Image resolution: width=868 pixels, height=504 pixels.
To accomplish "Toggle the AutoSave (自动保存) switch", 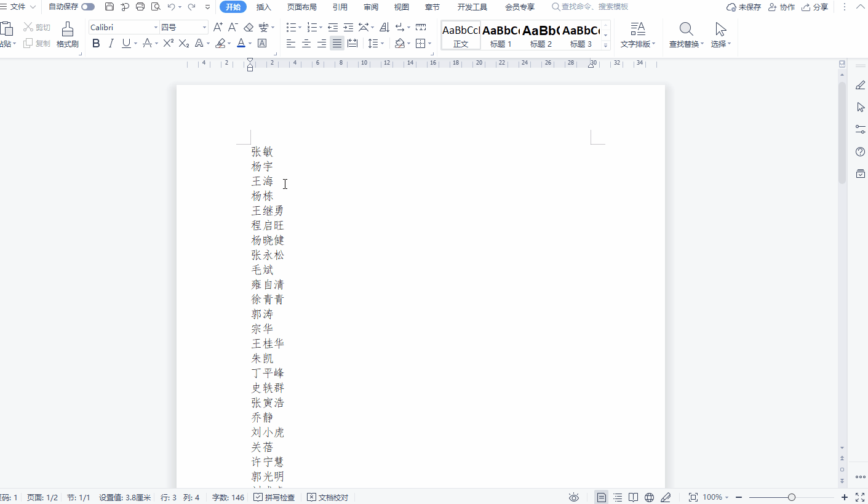I will click(x=88, y=7).
